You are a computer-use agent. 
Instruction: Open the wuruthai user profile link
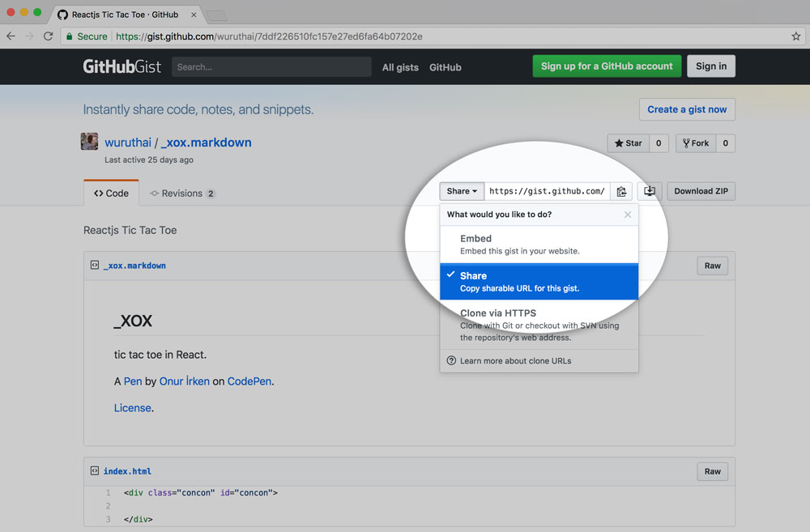pyautogui.click(x=128, y=143)
